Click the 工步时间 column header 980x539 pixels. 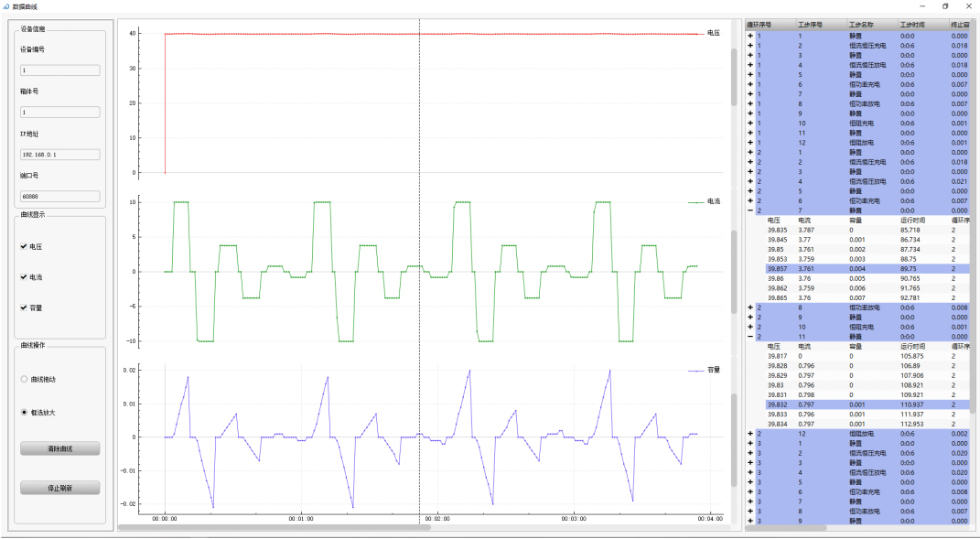(912, 26)
